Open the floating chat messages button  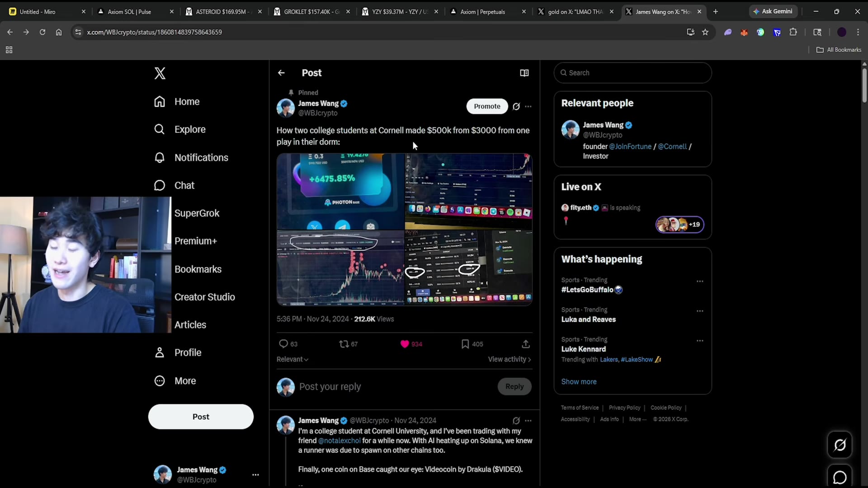[x=840, y=476]
